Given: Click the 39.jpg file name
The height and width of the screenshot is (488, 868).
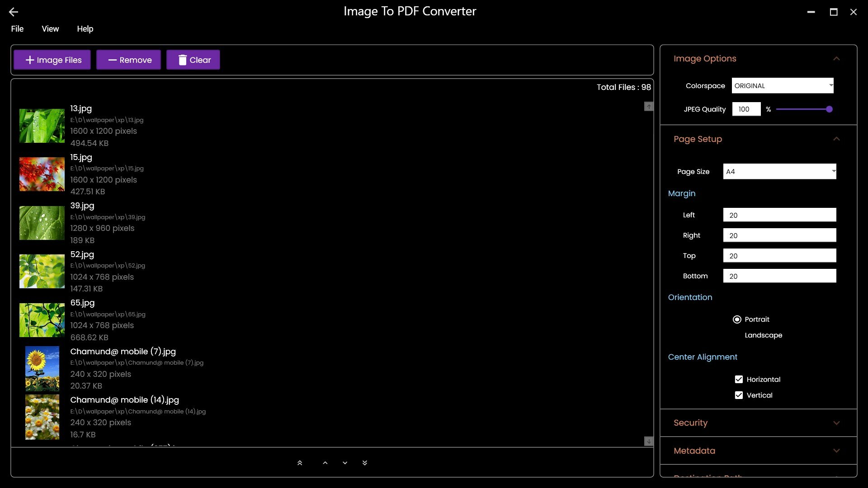Looking at the screenshot, I should (x=82, y=206).
